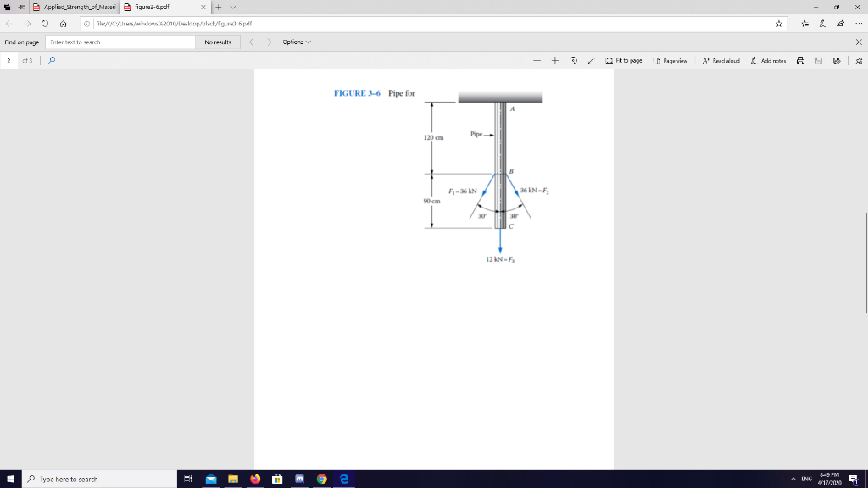Open Page view options
Screen dimensions: 868x488
(671, 61)
